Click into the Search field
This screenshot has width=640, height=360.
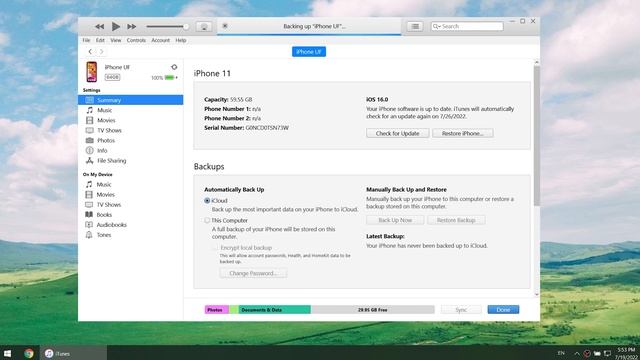tap(467, 26)
